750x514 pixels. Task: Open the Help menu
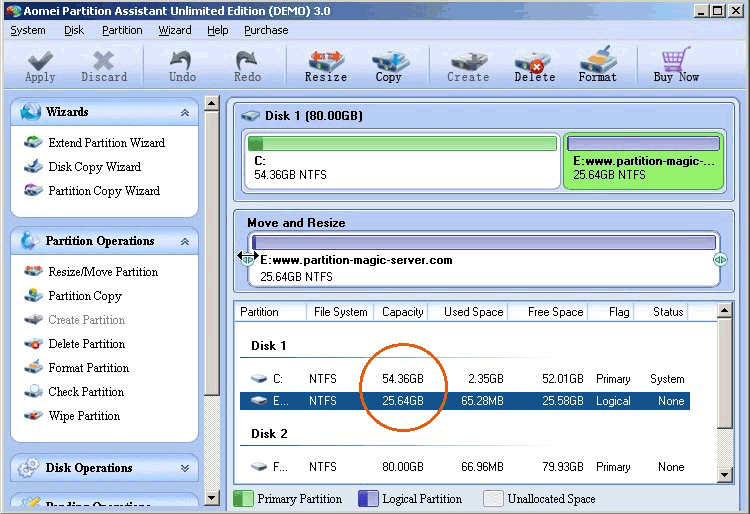click(x=218, y=30)
